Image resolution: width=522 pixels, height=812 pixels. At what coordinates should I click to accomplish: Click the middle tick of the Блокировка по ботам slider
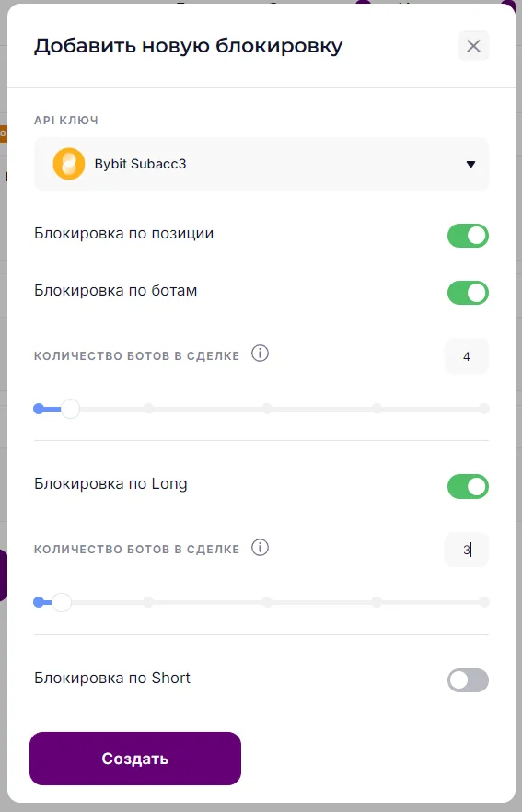pyautogui.click(x=267, y=409)
